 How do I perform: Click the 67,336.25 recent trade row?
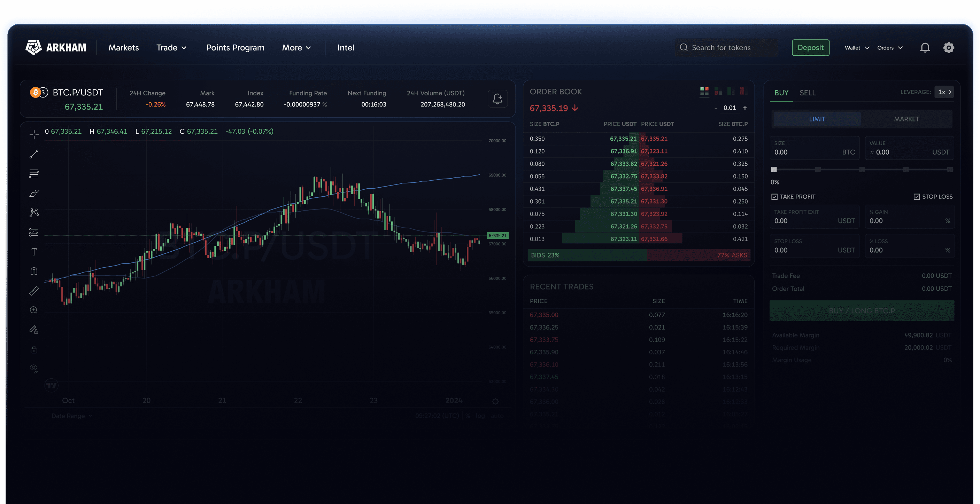638,327
